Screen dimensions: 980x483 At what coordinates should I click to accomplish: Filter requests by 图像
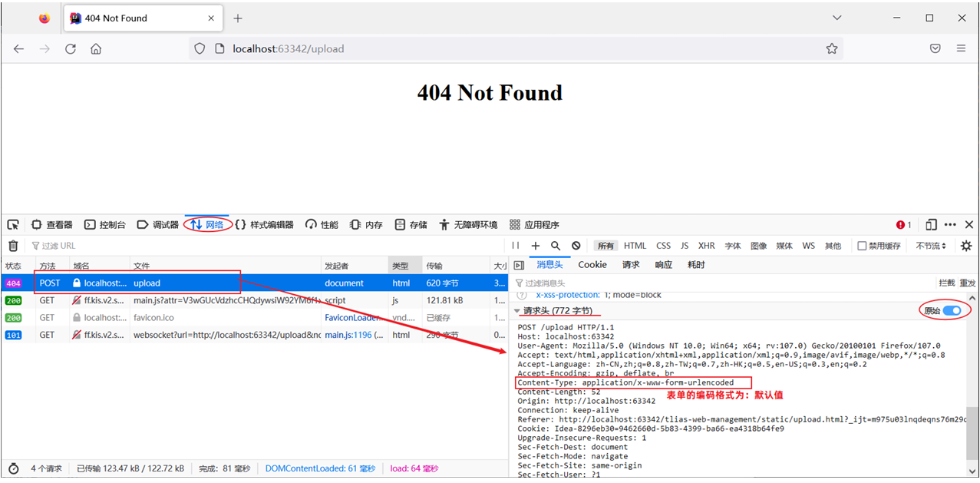point(758,246)
